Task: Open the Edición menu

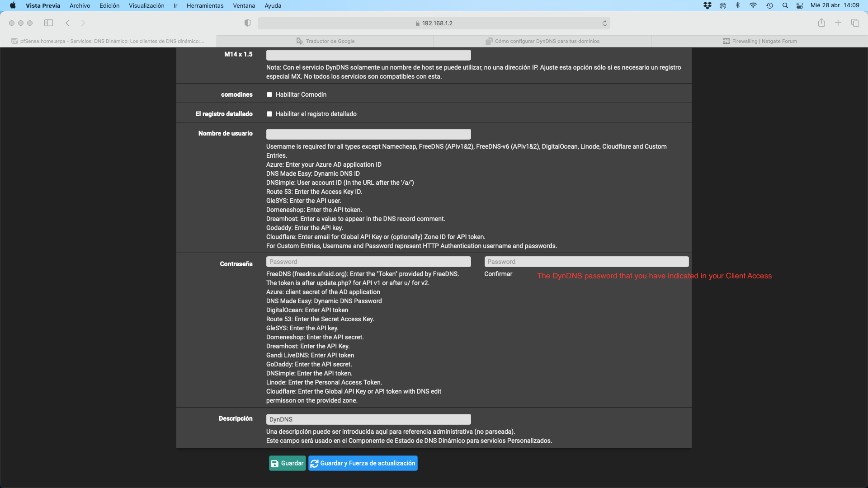Action: 109,5
